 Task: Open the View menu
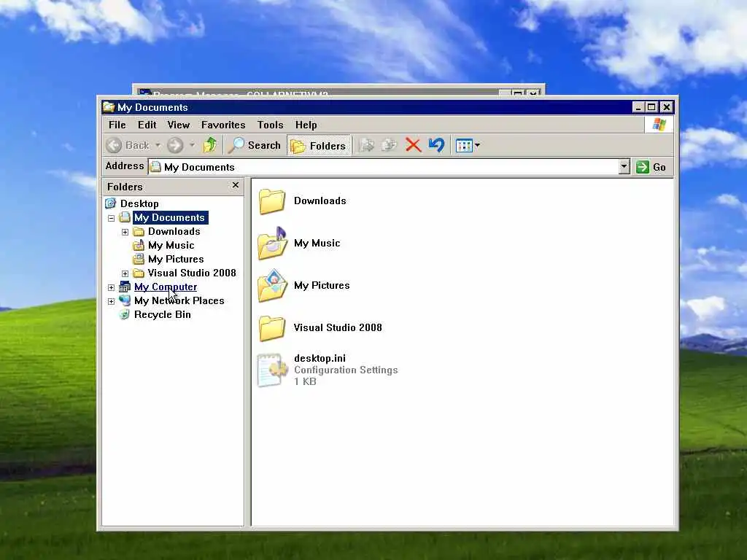179,125
